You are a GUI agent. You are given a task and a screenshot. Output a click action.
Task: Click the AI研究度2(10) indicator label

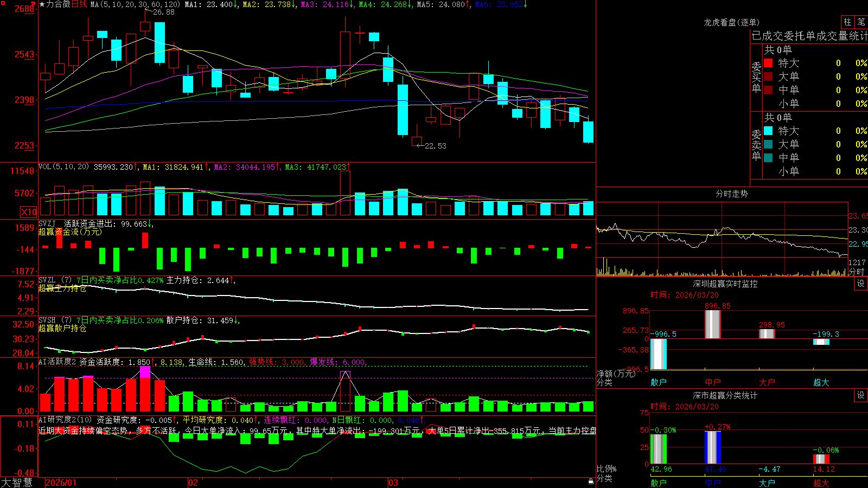[65, 420]
